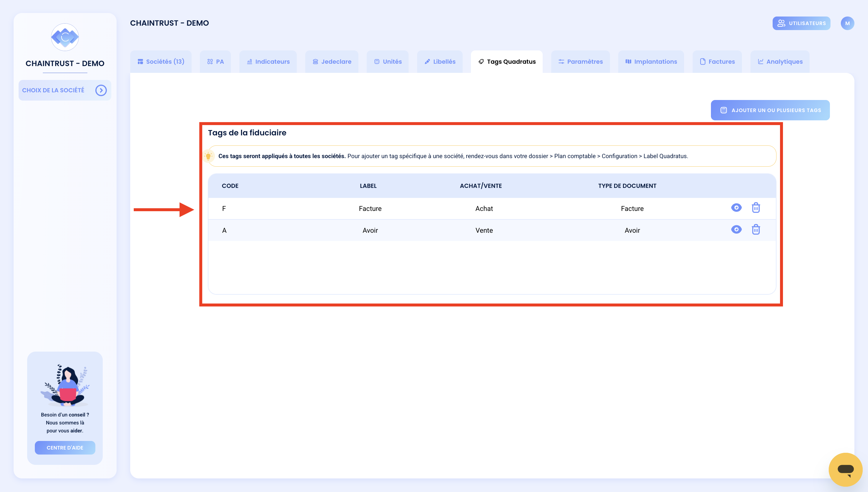868x492 pixels.
Task: Click the Utilisateurs button
Action: [x=801, y=23]
